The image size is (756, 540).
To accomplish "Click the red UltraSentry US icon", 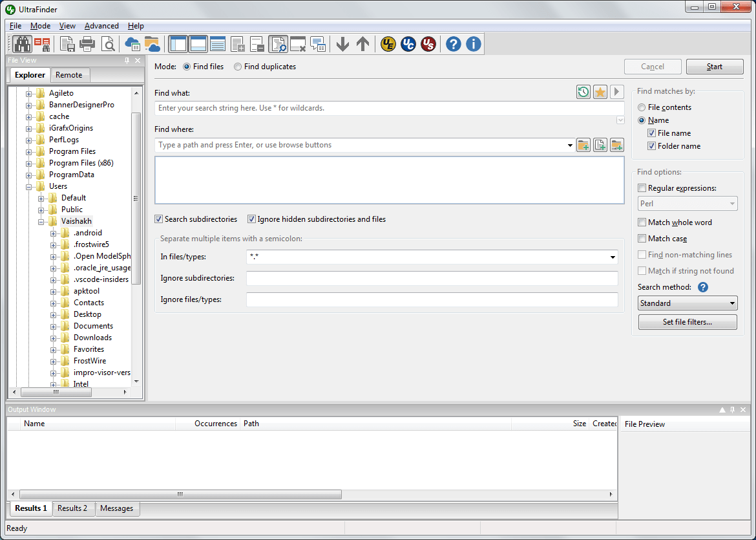I will pyautogui.click(x=428, y=44).
